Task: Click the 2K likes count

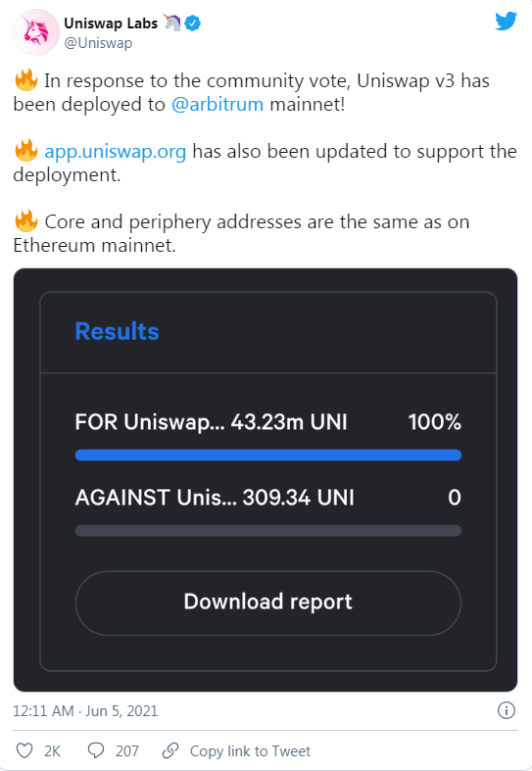Action: pyautogui.click(x=52, y=750)
